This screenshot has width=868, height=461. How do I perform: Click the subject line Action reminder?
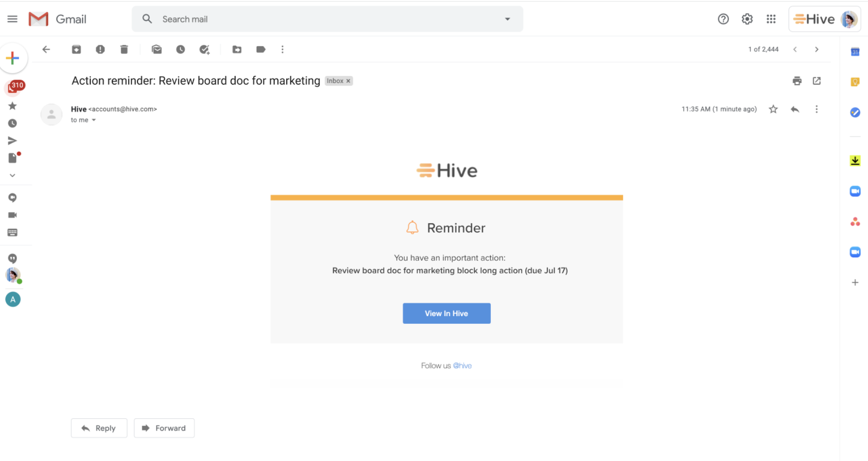[196, 81]
